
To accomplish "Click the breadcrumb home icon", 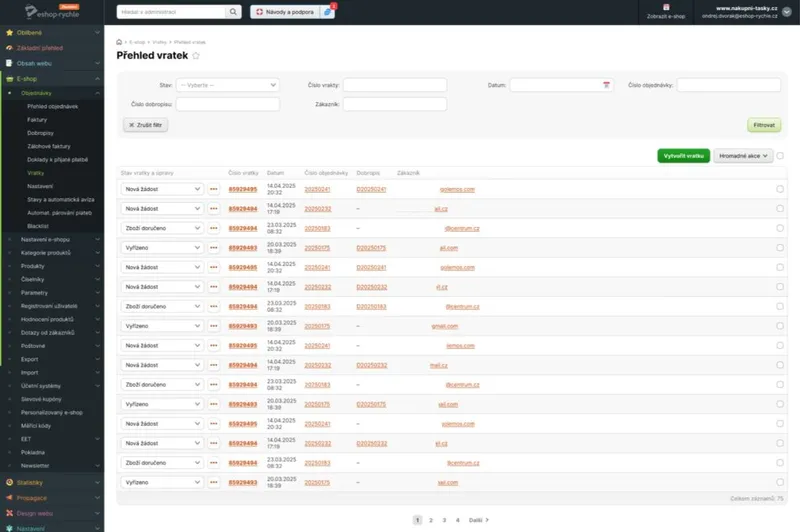I will (119, 42).
